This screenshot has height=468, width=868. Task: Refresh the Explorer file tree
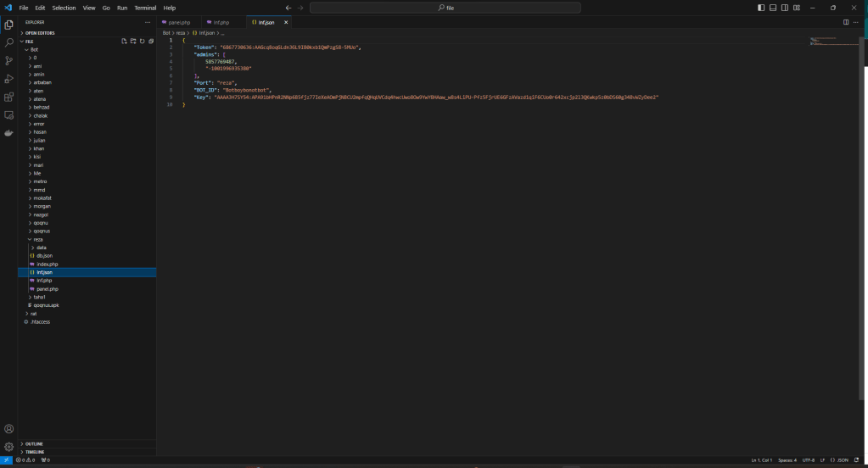142,41
